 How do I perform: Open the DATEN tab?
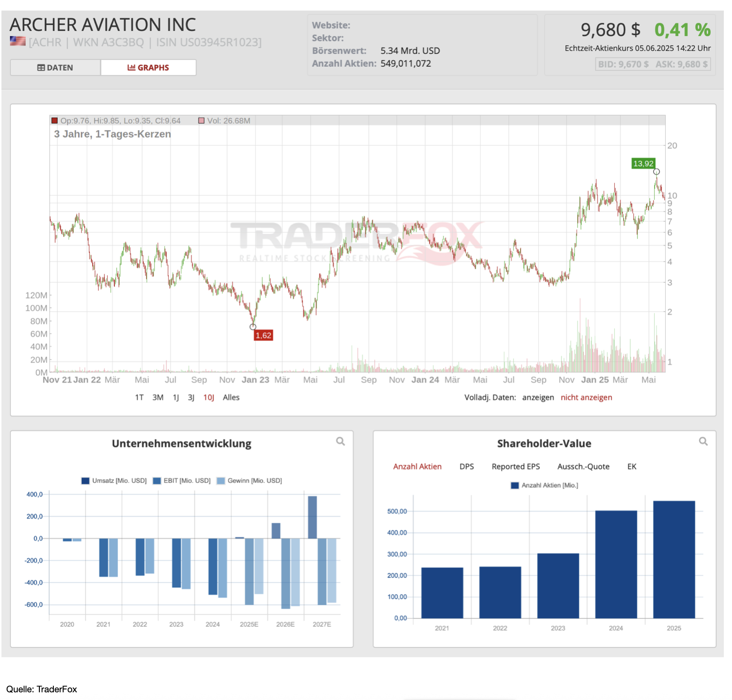pos(55,68)
